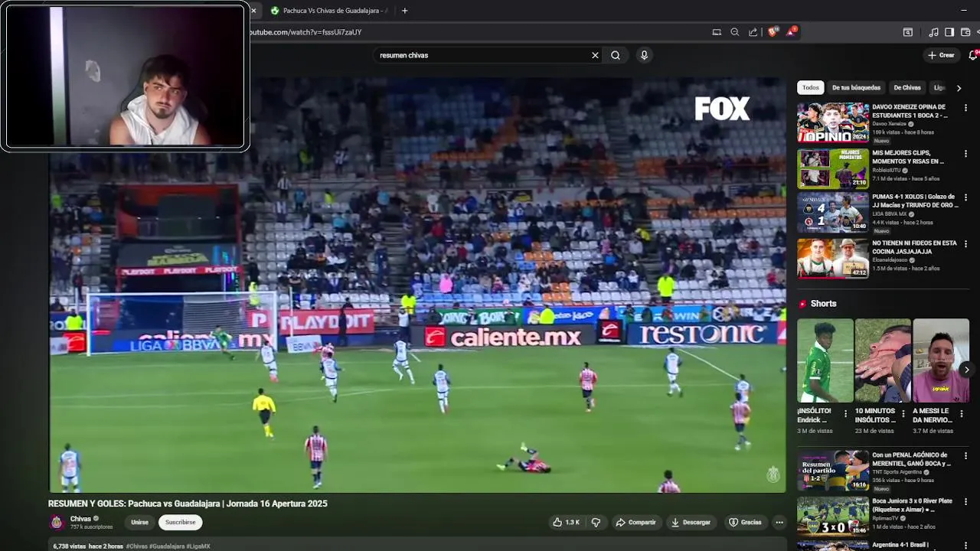Open Brave Shields lion icon
980x551 pixels.
(772, 32)
